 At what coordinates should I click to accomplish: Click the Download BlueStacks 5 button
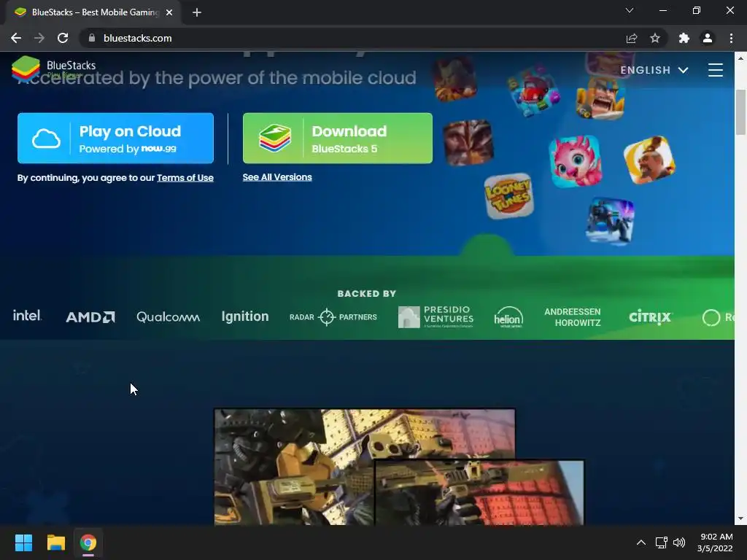click(337, 138)
